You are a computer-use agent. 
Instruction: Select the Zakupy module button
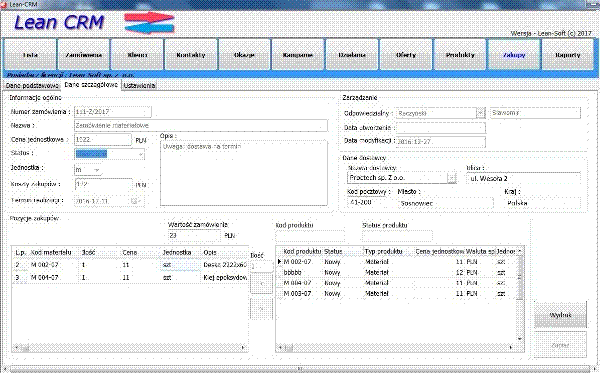click(514, 55)
